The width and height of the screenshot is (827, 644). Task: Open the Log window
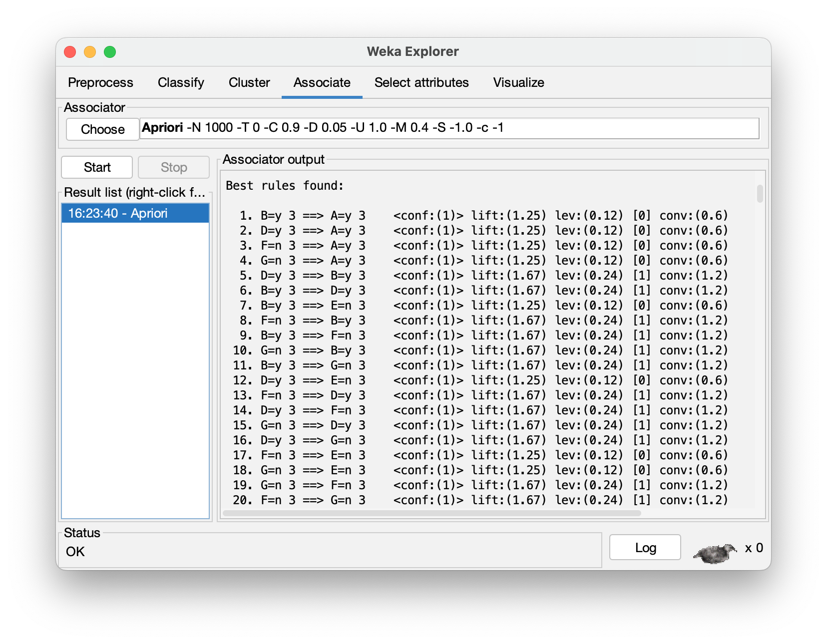click(645, 548)
